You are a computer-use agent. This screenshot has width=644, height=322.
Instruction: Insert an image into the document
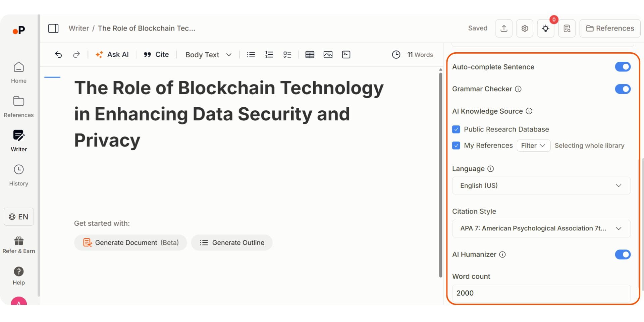(x=328, y=54)
